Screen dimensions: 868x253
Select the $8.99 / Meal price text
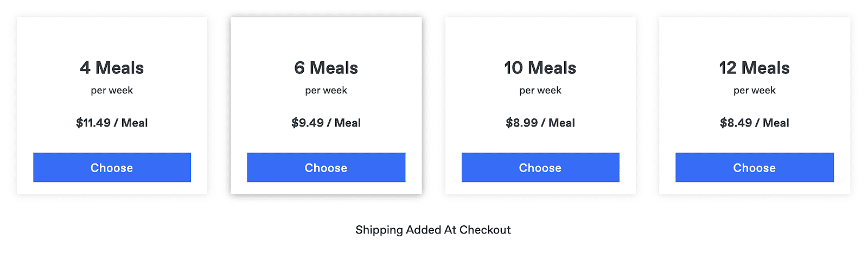tap(540, 123)
